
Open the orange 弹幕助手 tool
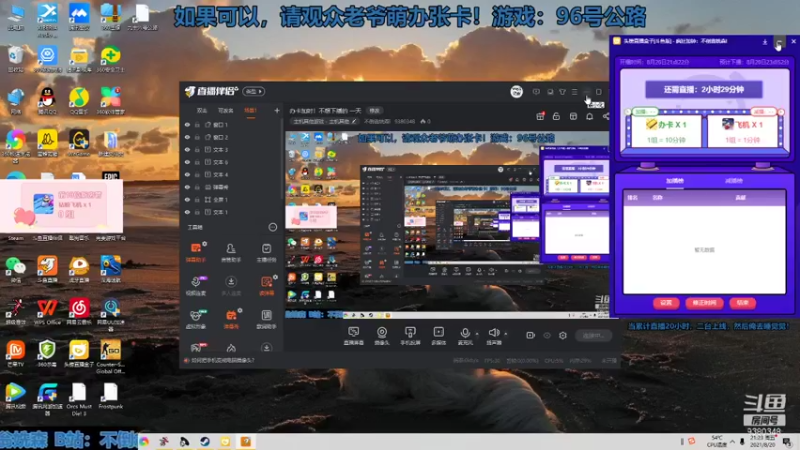196,253
